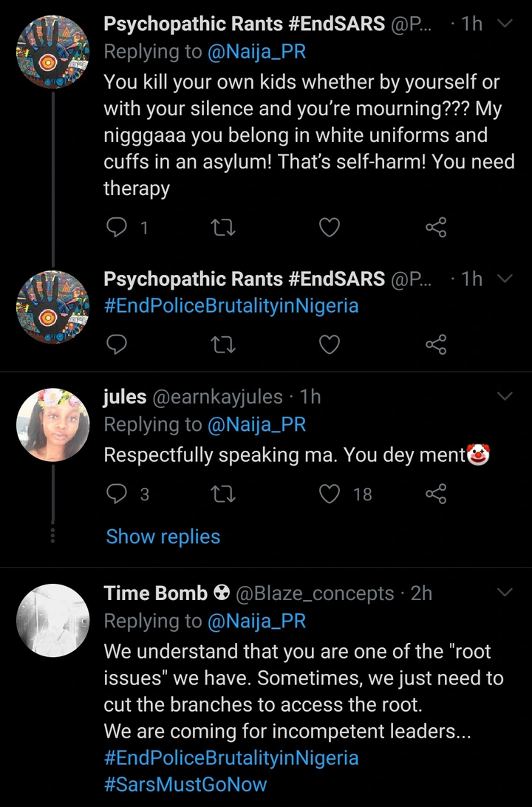This screenshot has height=807, width=532.
Task: Open the @Naija_PR mention in jules reply
Action: point(256,425)
